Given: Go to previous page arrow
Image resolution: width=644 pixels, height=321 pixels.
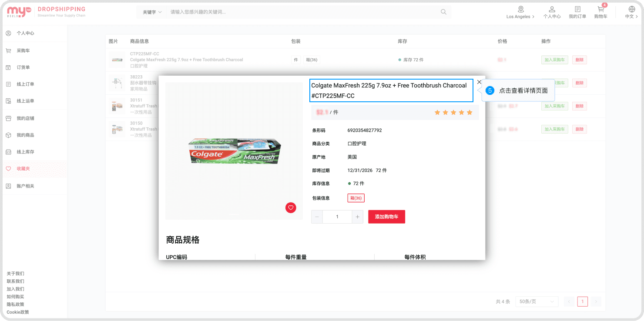Looking at the screenshot, I should [569, 301].
